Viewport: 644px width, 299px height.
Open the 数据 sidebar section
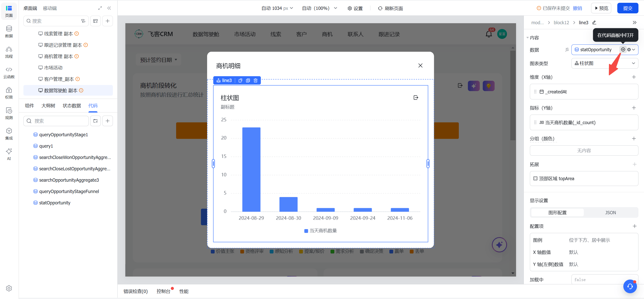point(9,32)
